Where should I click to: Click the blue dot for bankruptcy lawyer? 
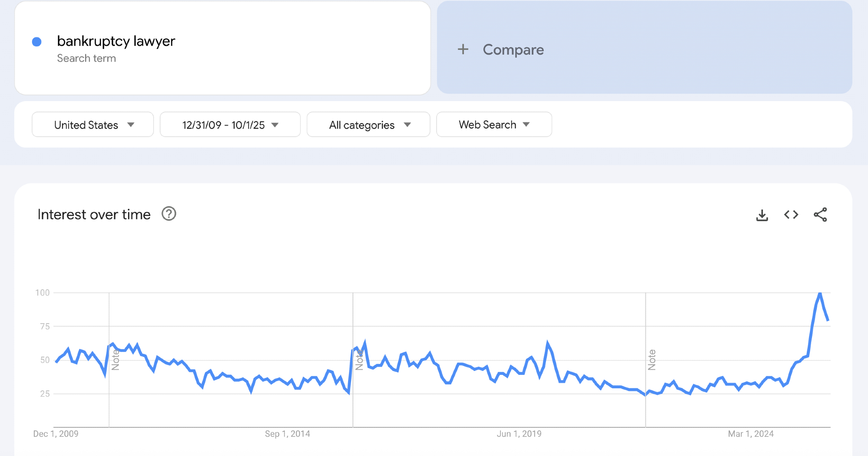pos(37,42)
